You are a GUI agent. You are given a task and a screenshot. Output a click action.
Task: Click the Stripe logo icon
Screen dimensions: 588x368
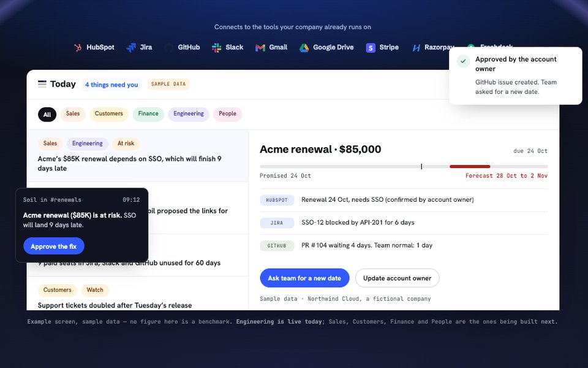(x=371, y=48)
